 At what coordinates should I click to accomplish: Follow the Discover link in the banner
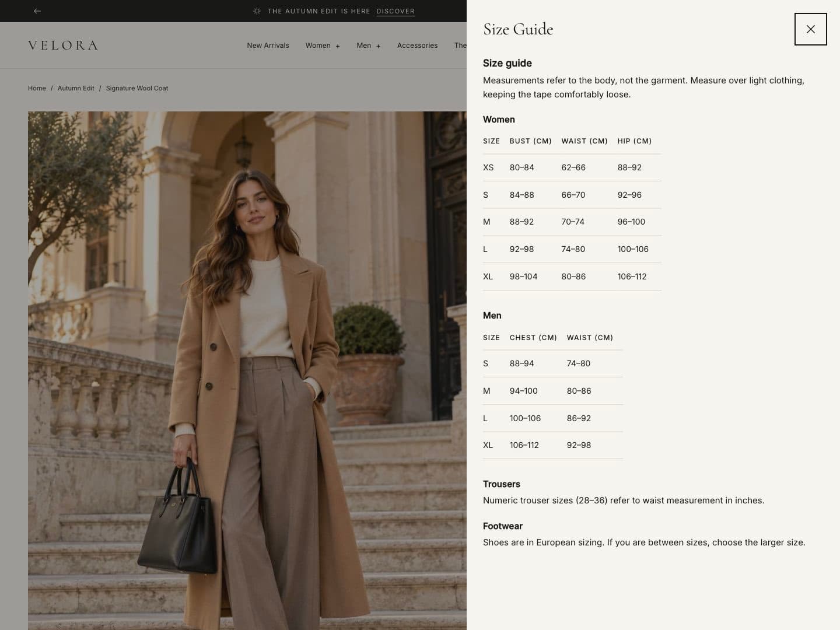coord(395,11)
